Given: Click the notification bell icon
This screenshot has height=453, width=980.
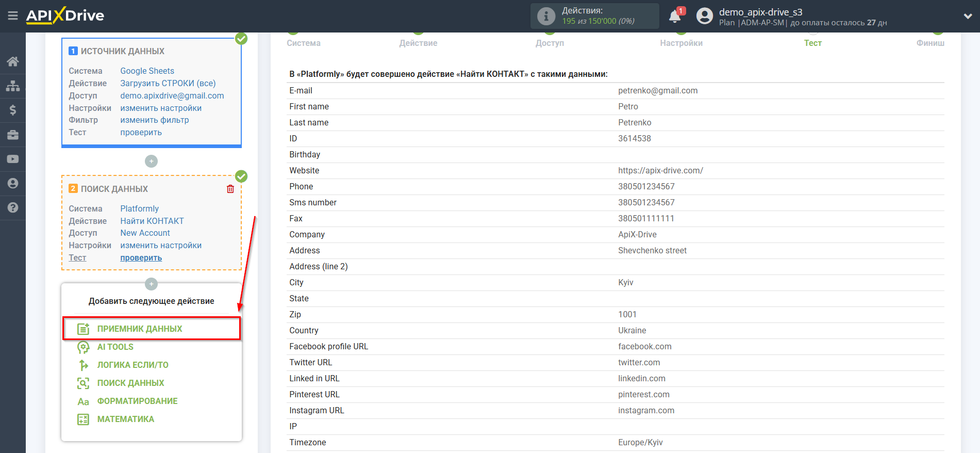Looking at the screenshot, I should coord(675,17).
